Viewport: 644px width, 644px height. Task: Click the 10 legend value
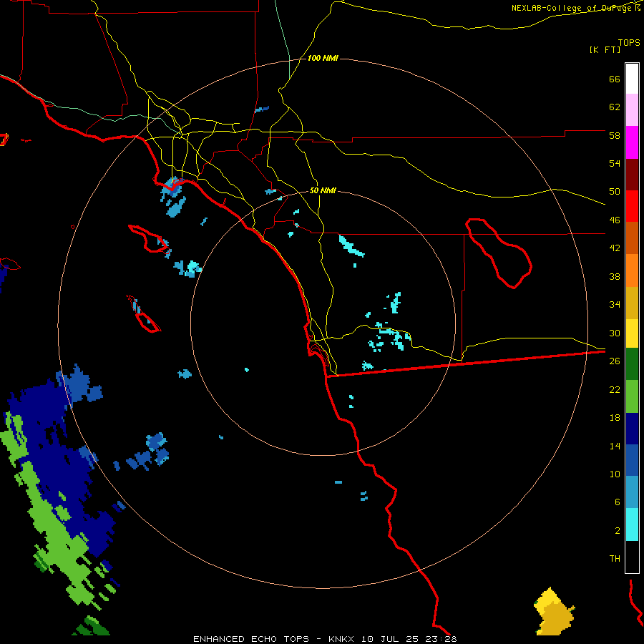tap(615, 474)
